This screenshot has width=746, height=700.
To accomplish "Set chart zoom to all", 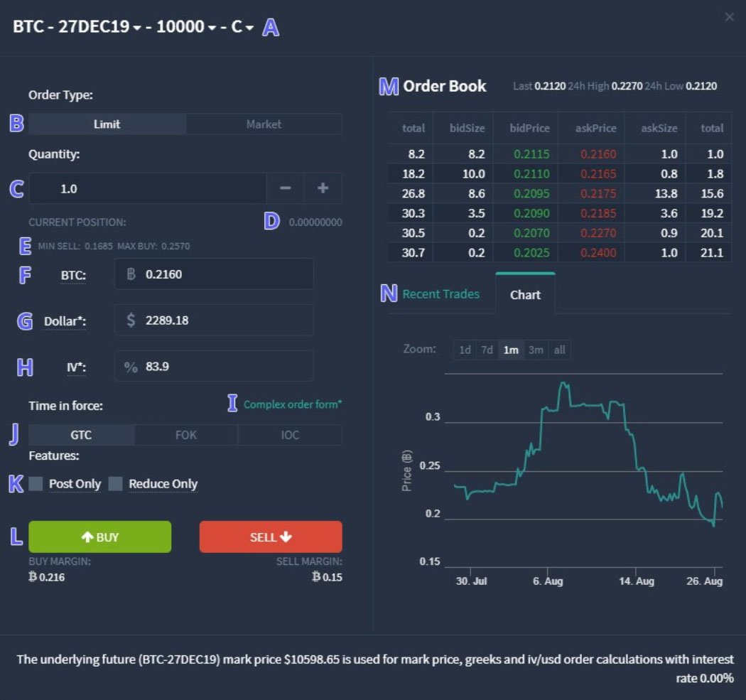I will coord(560,350).
